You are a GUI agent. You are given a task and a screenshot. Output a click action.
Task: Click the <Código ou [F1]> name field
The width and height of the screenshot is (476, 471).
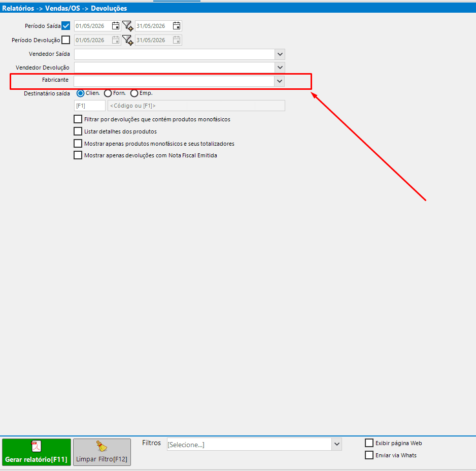coord(196,106)
